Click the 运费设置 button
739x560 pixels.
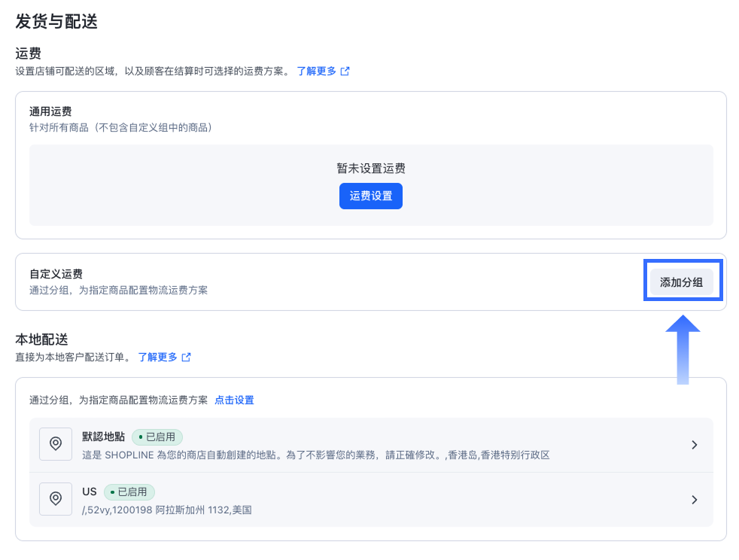tap(370, 196)
